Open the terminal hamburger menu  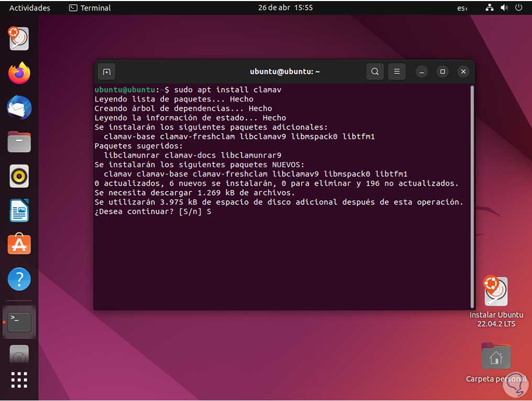pos(396,72)
